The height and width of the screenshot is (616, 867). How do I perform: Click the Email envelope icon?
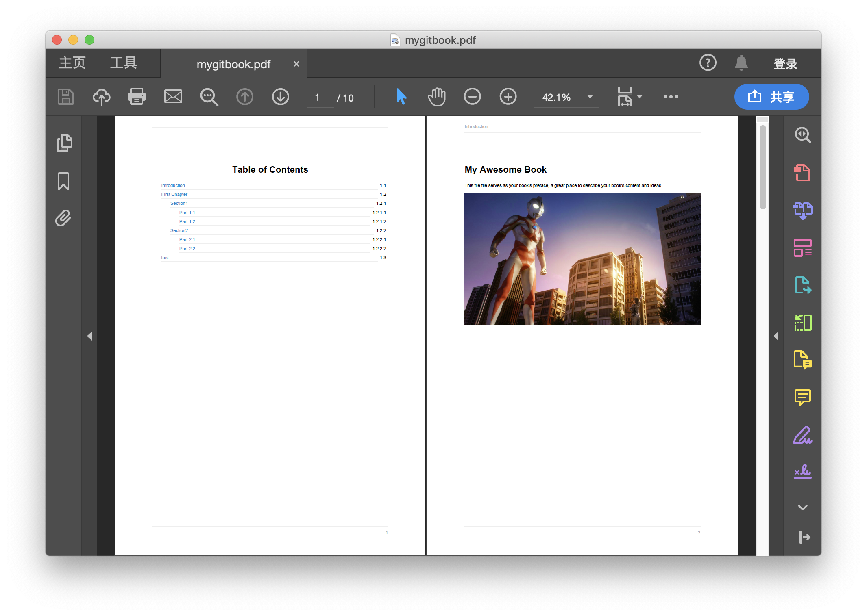pyautogui.click(x=173, y=97)
